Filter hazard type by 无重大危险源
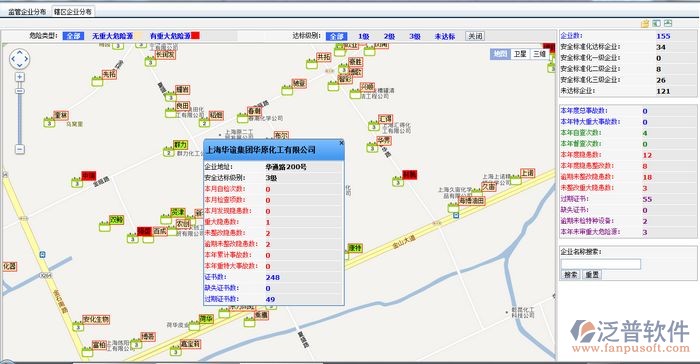This screenshot has width=700, height=364. click(112, 36)
